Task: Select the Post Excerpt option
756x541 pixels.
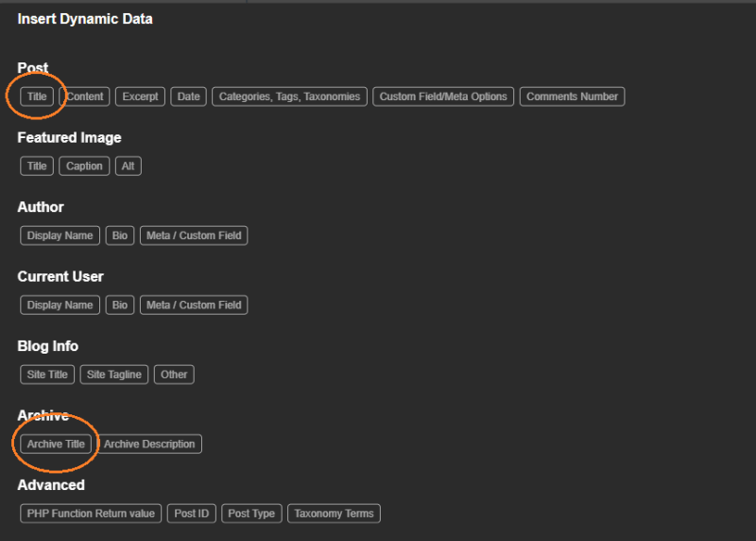Action: click(140, 96)
